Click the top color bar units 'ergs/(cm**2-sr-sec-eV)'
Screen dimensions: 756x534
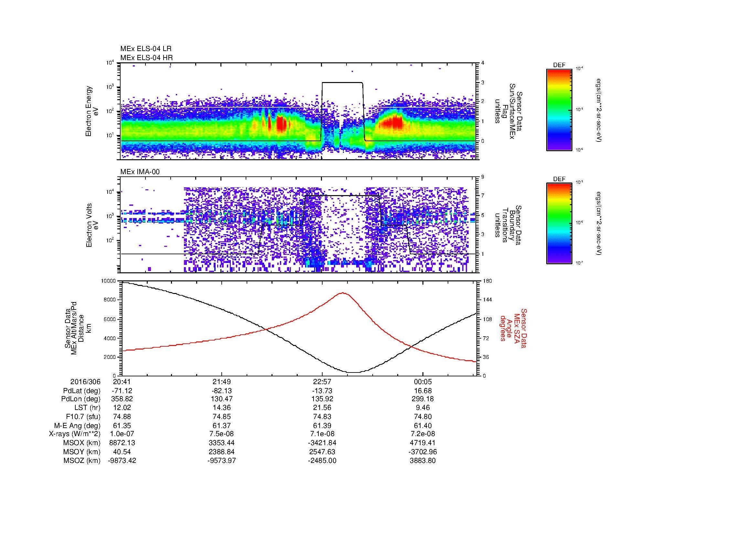coord(599,110)
